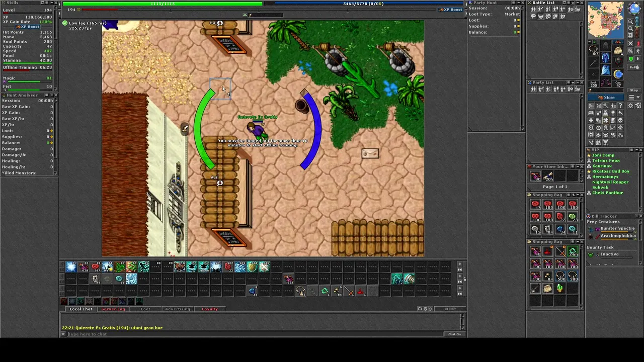Click the minimap view
Screen dimensions: 644x362
pos(606,20)
